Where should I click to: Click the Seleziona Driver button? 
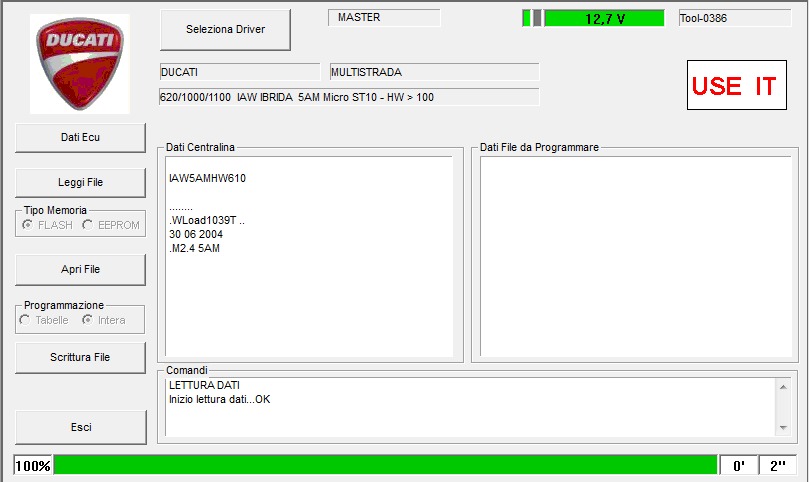[225, 30]
